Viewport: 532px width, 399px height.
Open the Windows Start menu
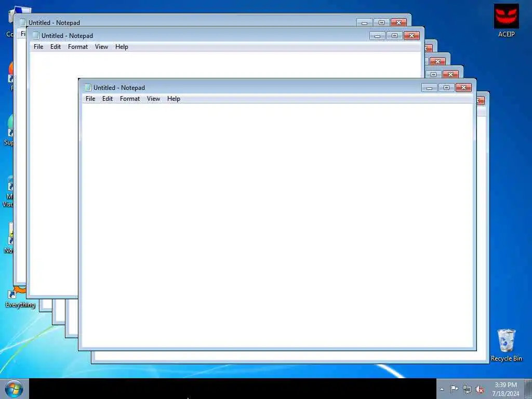[14, 389]
